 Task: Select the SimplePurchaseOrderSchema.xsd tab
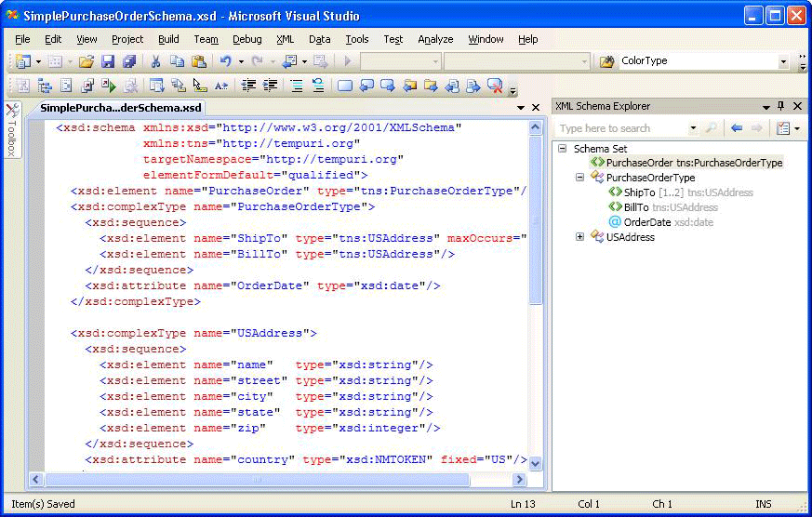(121, 108)
